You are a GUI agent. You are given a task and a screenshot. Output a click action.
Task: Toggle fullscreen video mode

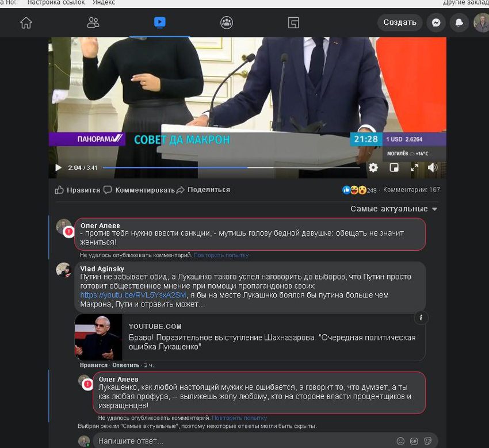click(x=414, y=168)
